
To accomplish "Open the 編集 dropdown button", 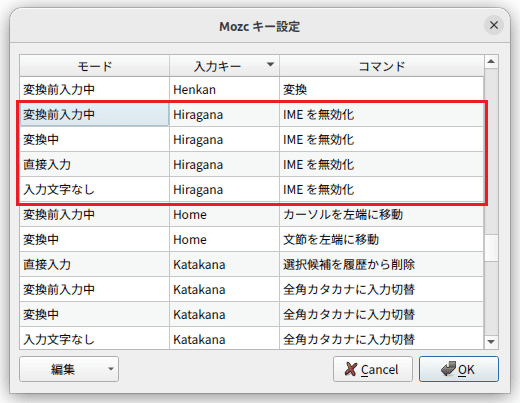I will pyautogui.click(x=69, y=369).
